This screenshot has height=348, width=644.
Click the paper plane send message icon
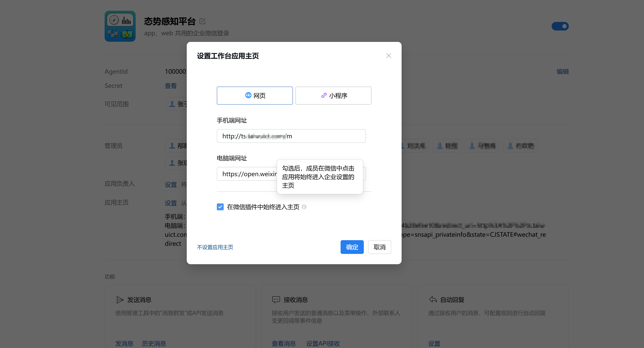pyautogui.click(x=120, y=300)
